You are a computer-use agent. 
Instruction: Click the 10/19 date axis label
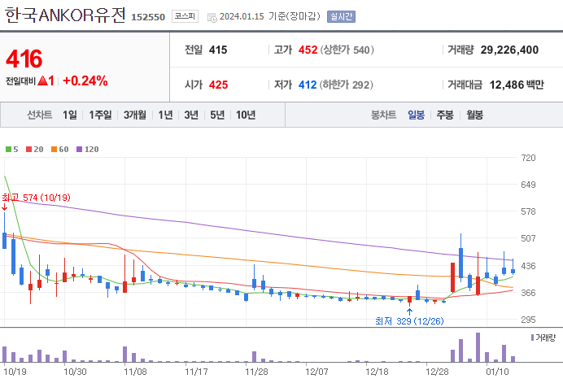[15, 372]
